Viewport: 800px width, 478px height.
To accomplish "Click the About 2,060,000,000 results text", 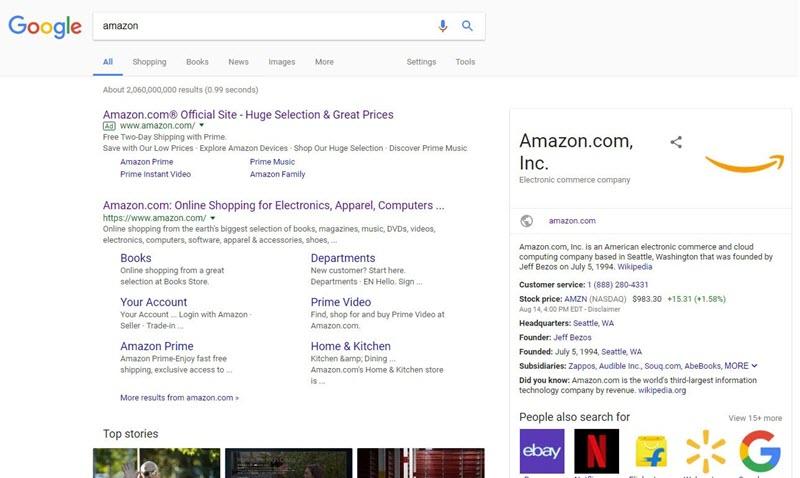I will coord(180,90).
